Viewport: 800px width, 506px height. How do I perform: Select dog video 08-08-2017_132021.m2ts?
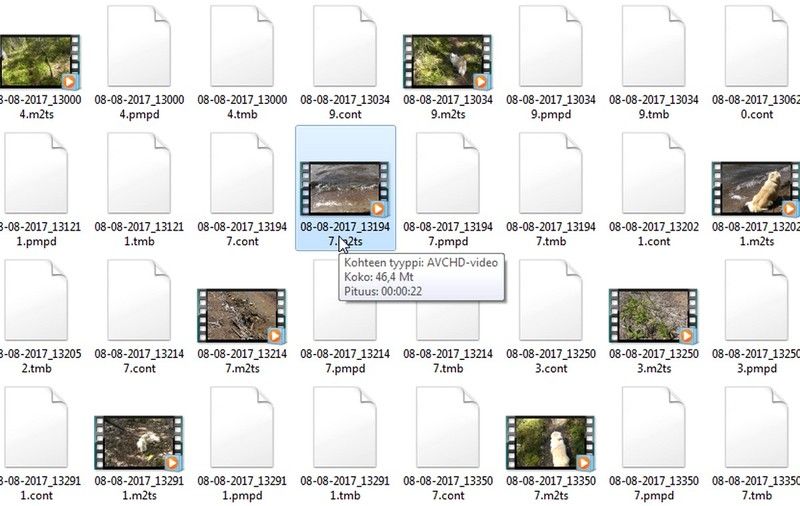[756, 189]
